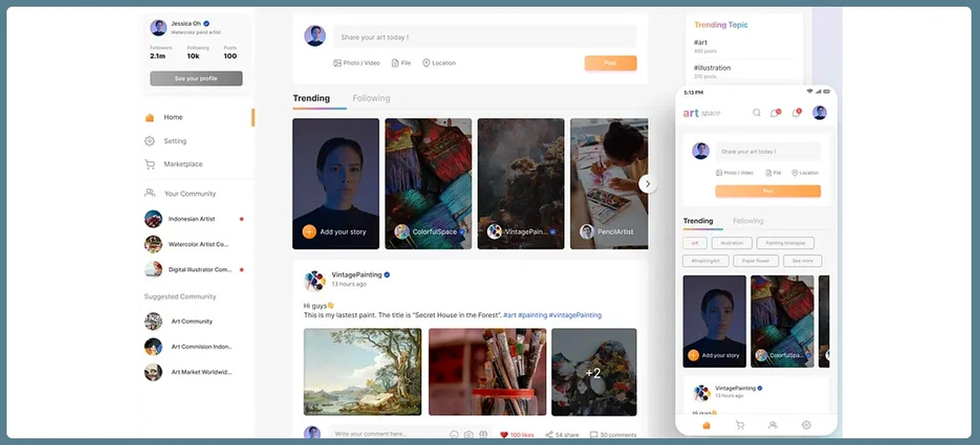Click the share icon beside 54 share
This screenshot has width=980, height=445.
tap(549, 434)
